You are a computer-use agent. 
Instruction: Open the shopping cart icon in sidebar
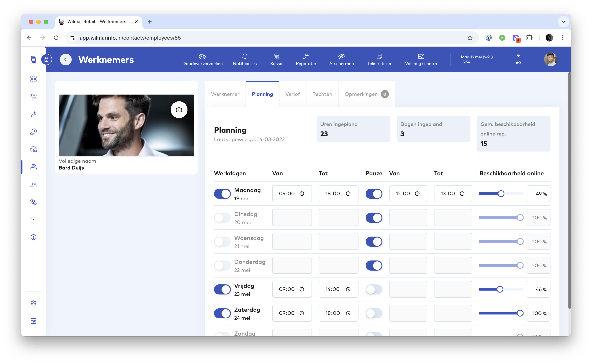pyautogui.click(x=33, y=97)
